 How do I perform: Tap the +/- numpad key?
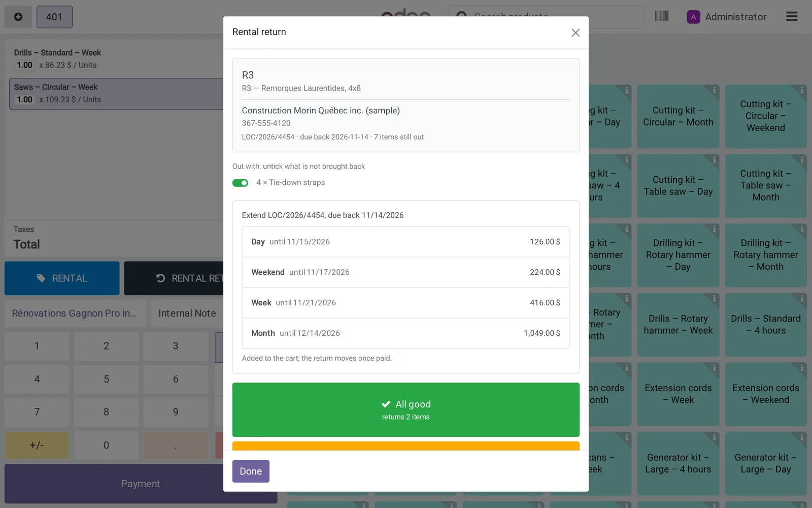click(37, 445)
